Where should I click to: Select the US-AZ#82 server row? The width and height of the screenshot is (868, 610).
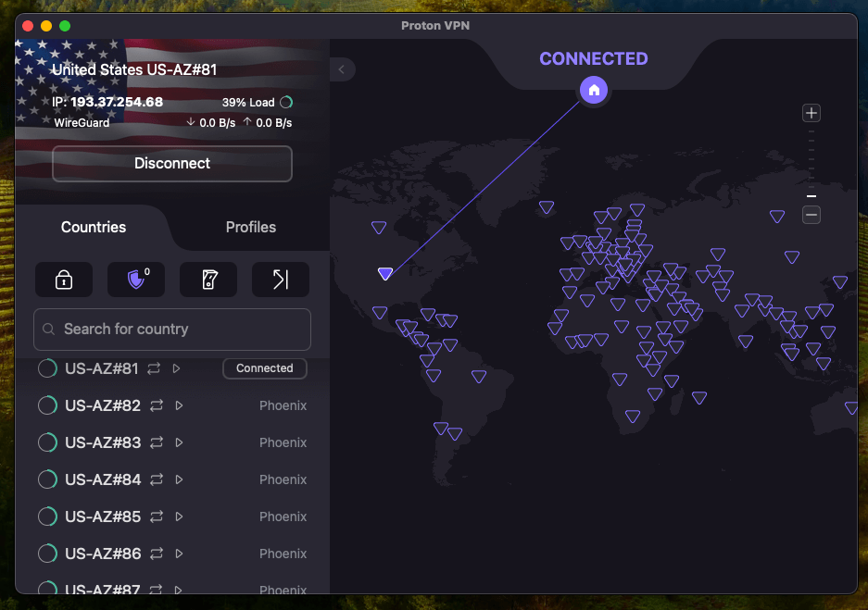[172, 405]
